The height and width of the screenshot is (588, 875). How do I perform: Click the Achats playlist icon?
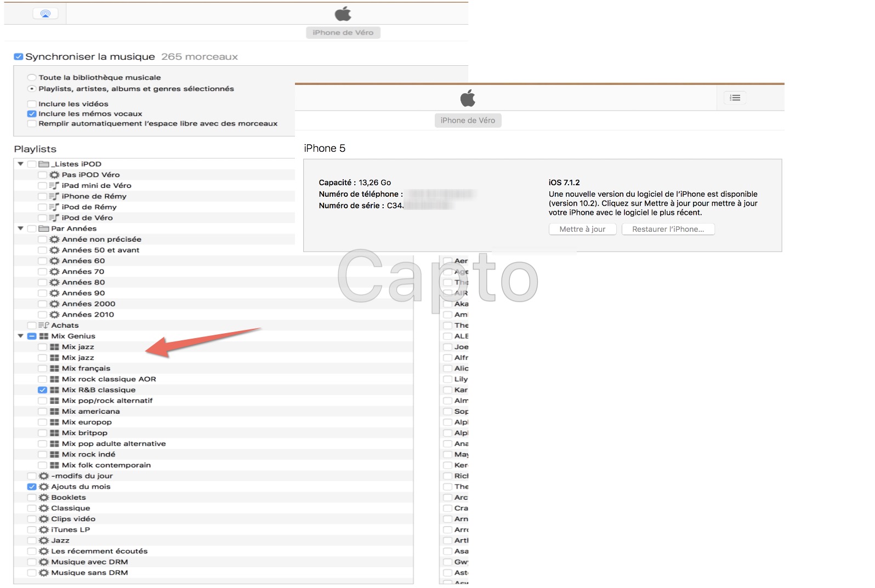(x=44, y=325)
